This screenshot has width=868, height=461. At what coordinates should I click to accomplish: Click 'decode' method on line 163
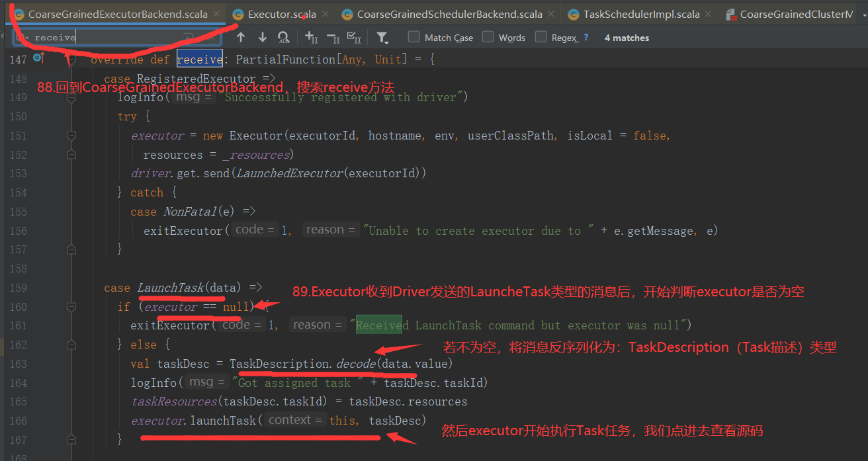point(355,364)
